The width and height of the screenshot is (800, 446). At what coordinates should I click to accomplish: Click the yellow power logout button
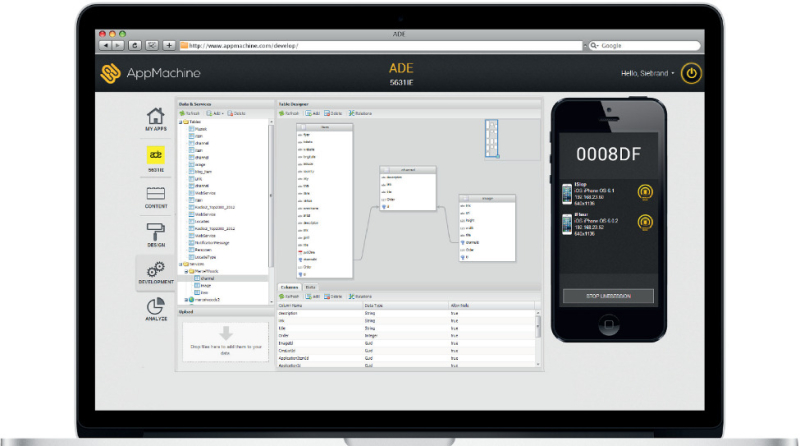(691, 73)
